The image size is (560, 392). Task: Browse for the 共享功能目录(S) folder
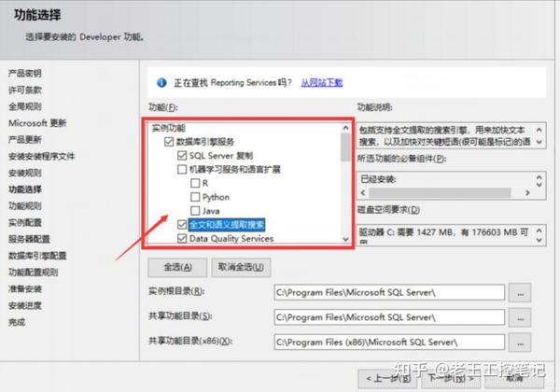520,317
